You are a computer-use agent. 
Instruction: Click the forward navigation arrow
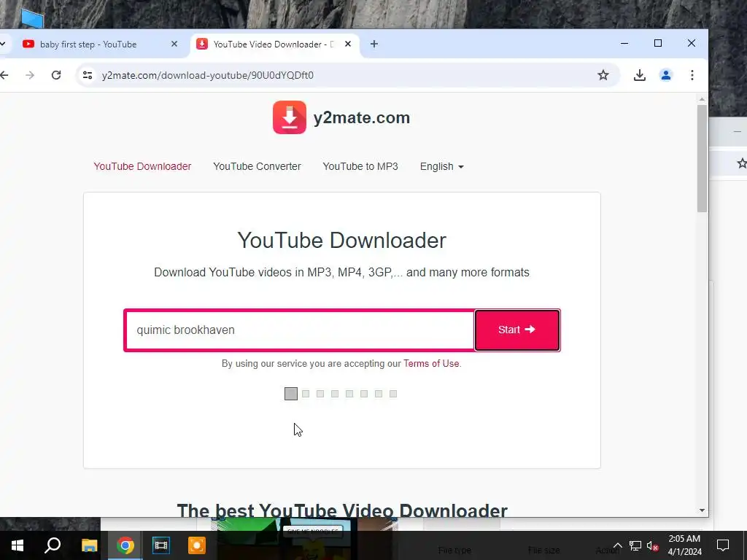pos(30,75)
